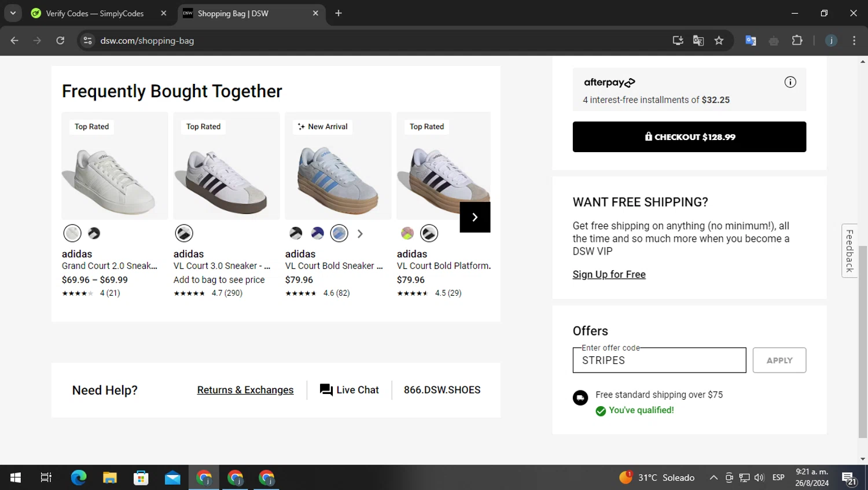Open the VL Court 3.0 sneaker thumbnail

[226, 166]
